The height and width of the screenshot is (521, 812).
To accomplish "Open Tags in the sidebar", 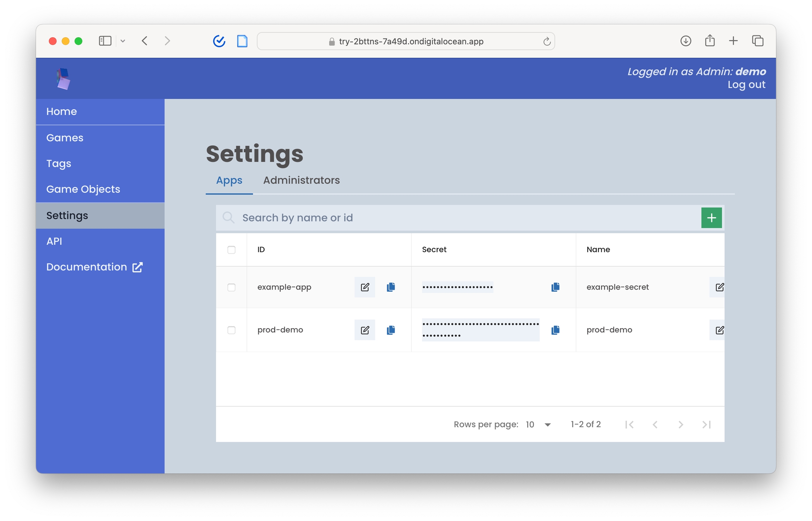I will tap(100, 164).
